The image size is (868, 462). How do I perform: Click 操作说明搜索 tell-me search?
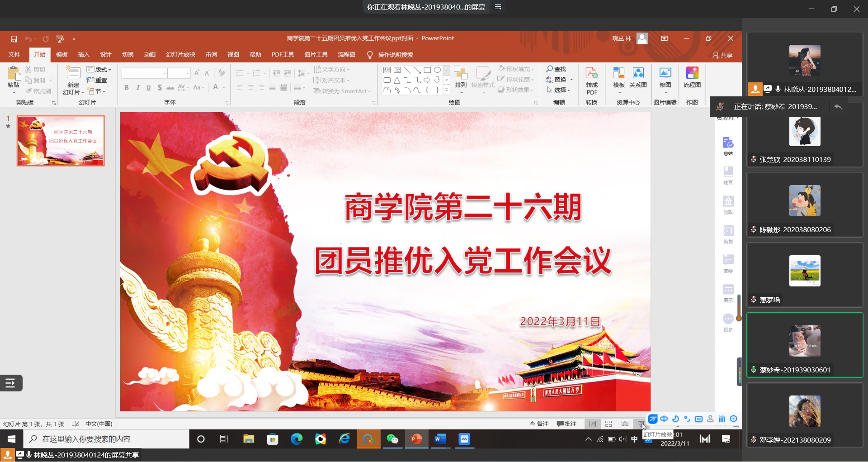point(390,55)
